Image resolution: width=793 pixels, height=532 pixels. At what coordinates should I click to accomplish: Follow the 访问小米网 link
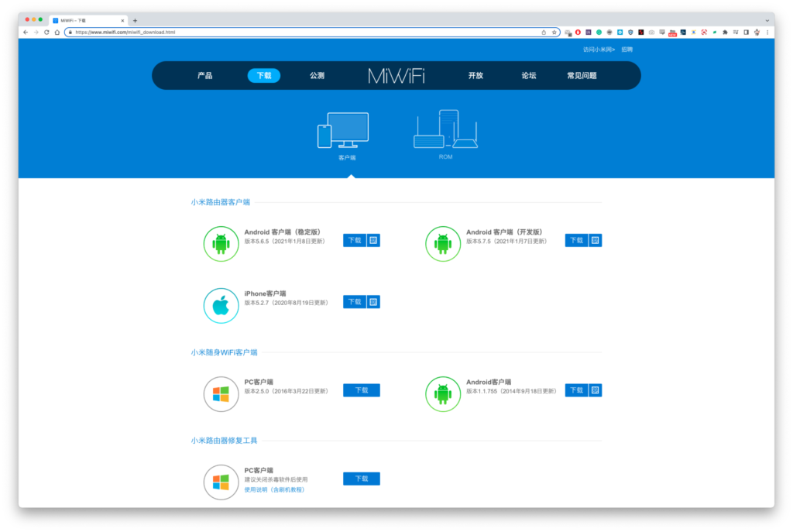(x=599, y=50)
